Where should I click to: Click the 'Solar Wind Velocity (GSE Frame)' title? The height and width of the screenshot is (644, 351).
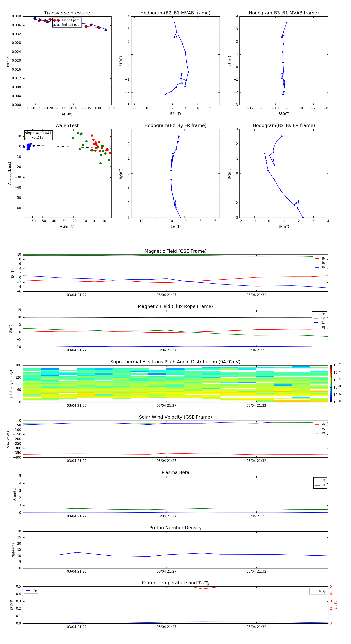click(x=175, y=417)
